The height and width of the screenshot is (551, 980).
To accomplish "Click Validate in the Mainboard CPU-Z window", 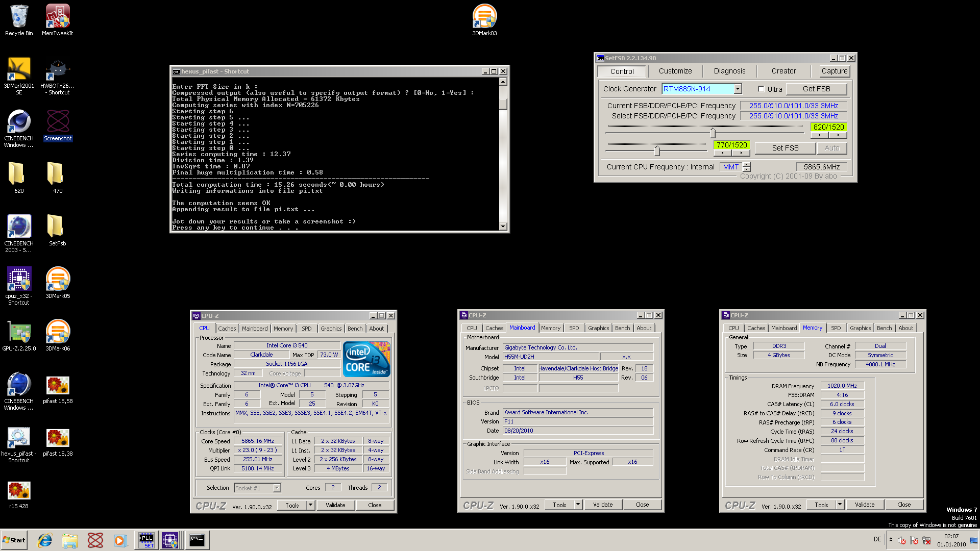I will (x=603, y=505).
